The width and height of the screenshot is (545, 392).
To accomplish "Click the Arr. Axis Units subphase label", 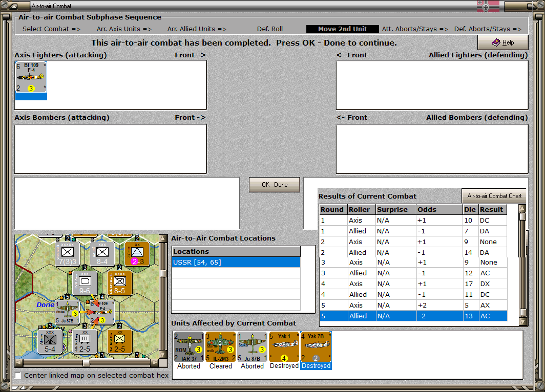I will (x=124, y=29).
